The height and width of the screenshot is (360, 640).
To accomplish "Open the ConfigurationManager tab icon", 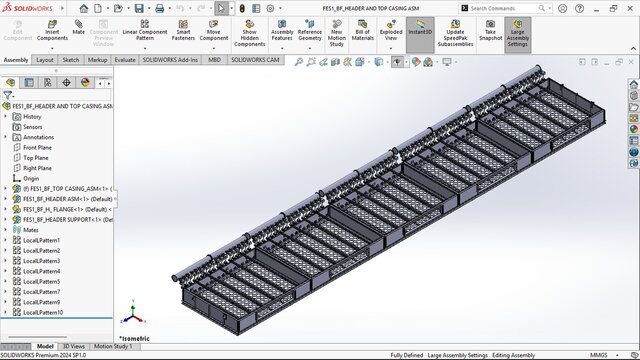I will 48,82.
